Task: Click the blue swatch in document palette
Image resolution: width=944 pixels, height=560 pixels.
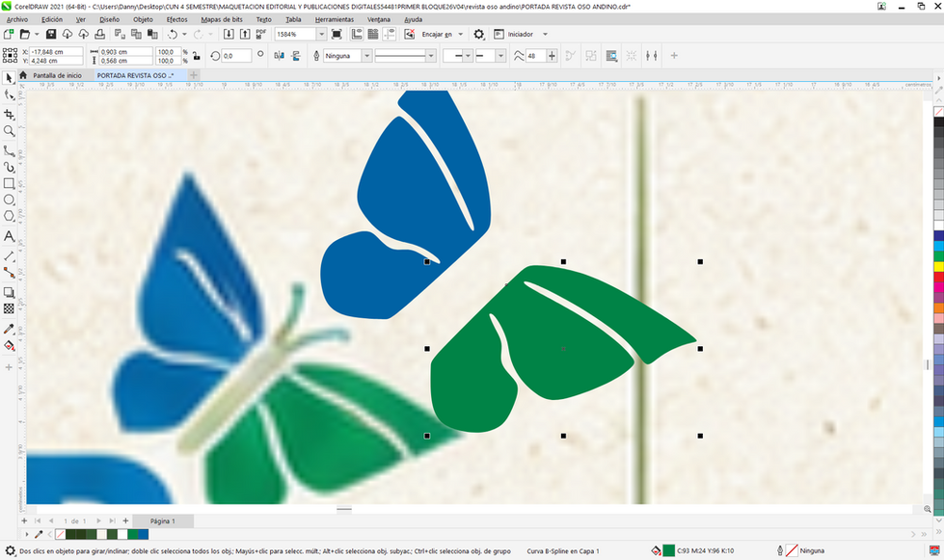Action: click(x=143, y=534)
